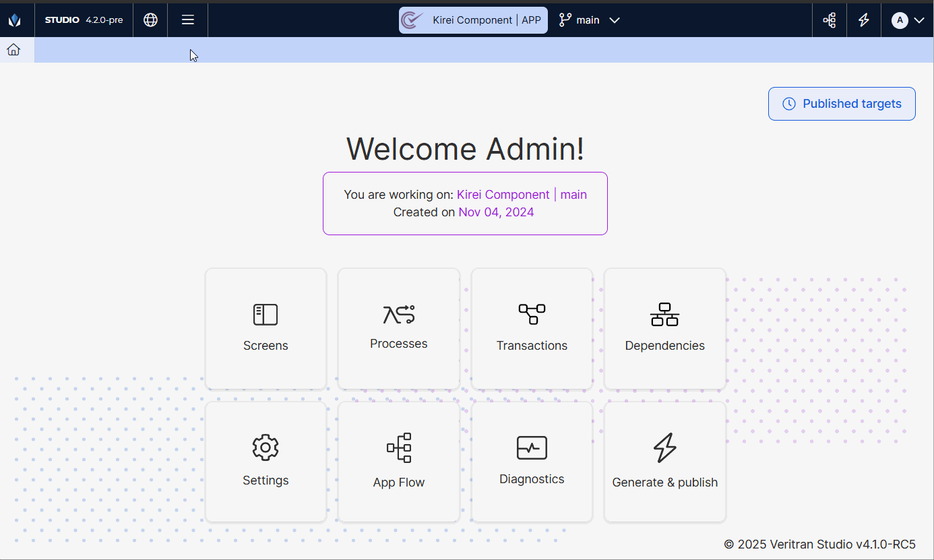Click the Kirei Component link in the welcome card
The image size is (934, 560).
pyautogui.click(x=503, y=195)
